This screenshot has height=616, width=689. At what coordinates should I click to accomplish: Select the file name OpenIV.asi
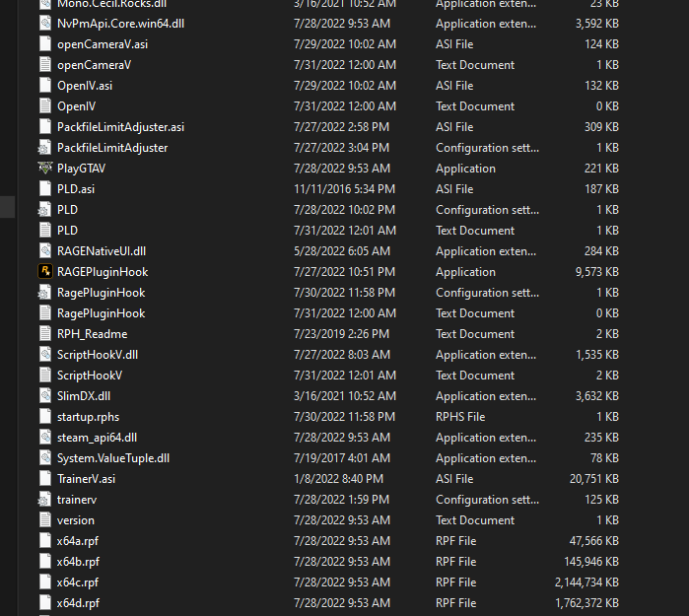85,85
